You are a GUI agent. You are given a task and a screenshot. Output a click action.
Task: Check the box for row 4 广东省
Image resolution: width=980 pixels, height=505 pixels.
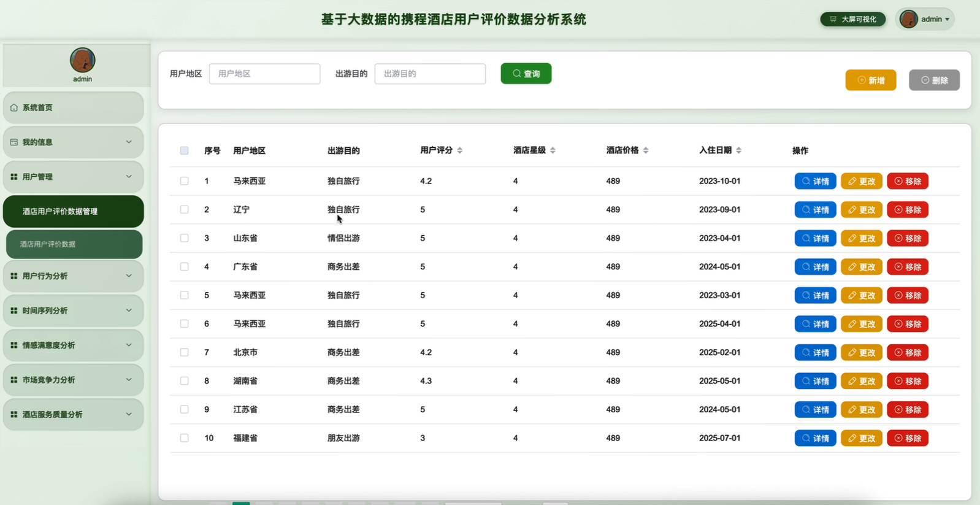click(184, 266)
